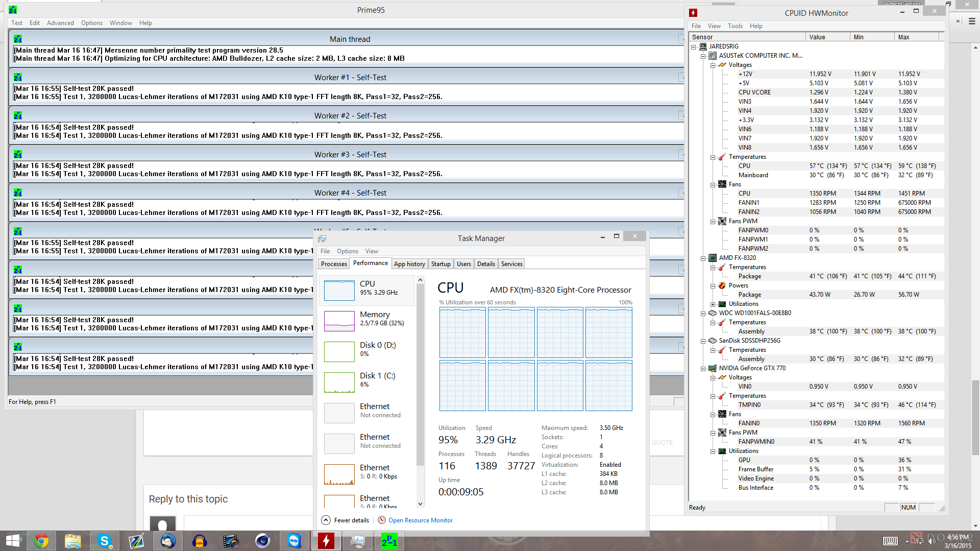Click the volume icon in the system tray

point(932,541)
